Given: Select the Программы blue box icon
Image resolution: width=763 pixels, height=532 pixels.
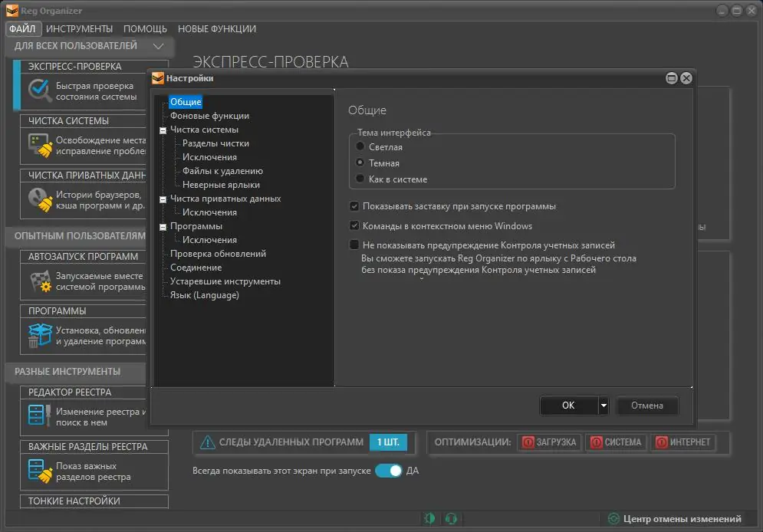Looking at the screenshot, I should (39, 333).
